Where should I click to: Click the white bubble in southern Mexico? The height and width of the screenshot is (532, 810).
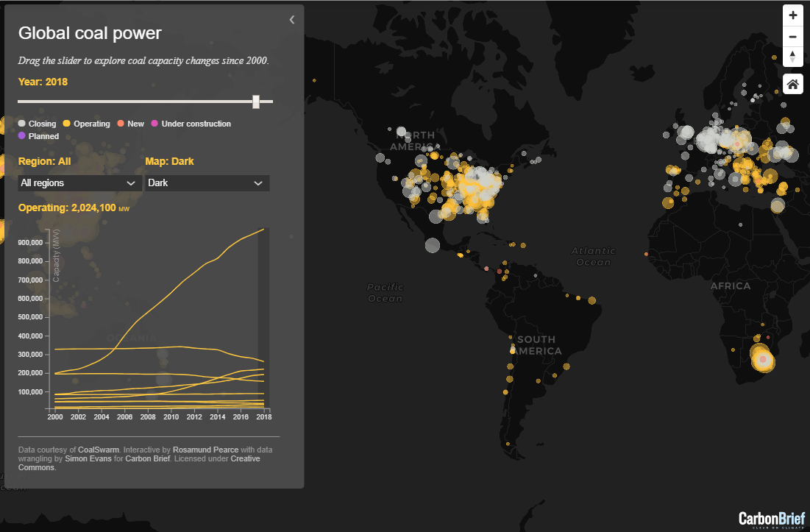(433, 245)
